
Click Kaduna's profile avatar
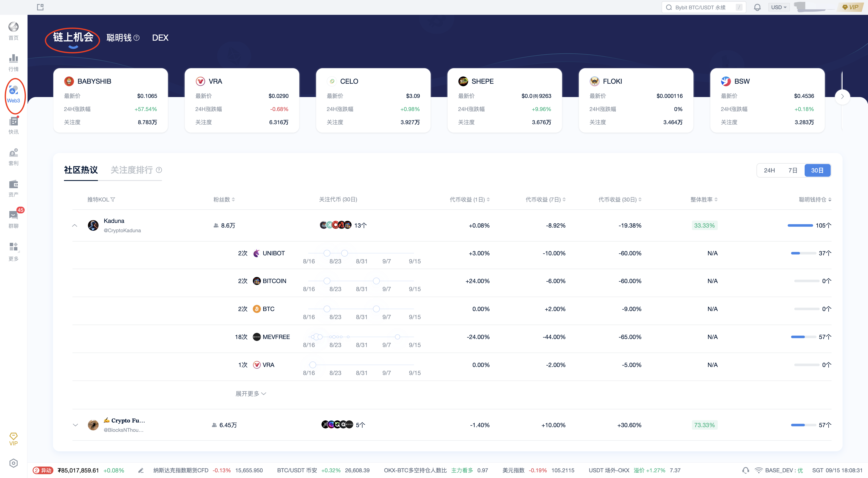pyautogui.click(x=93, y=225)
